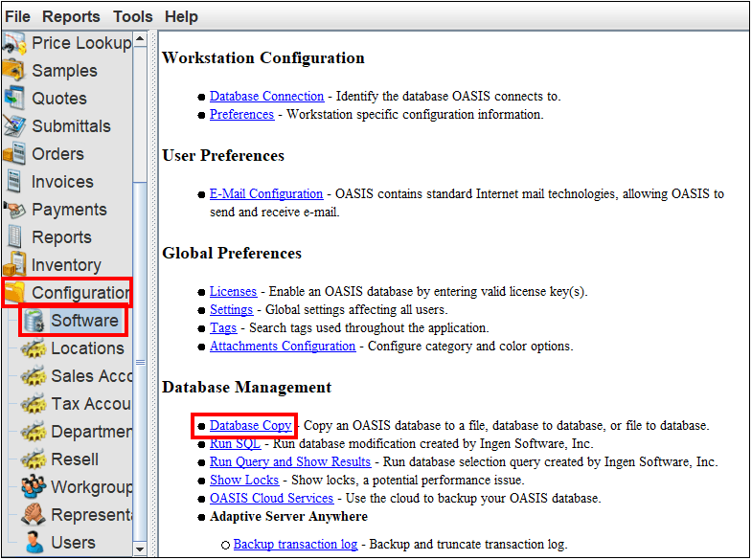The height and width of the screenshot is (560, 752).
Task: Click the Run SQL link
Action: point(235,444)
